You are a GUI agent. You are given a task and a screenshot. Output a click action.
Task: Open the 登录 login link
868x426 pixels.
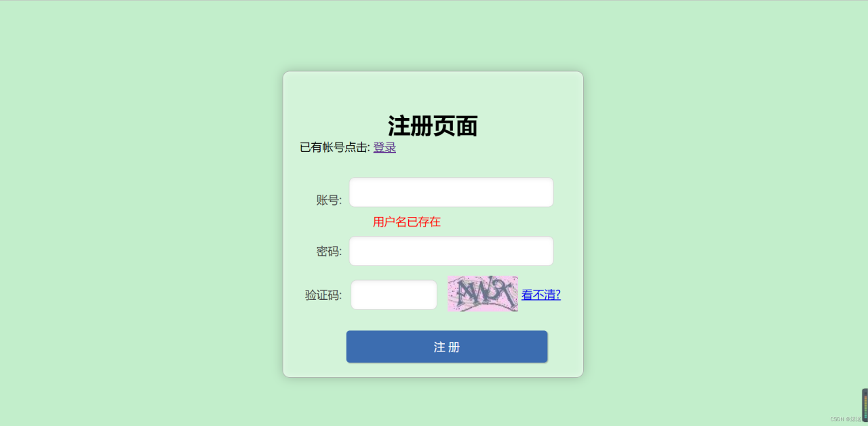click(x=384, y=147)
